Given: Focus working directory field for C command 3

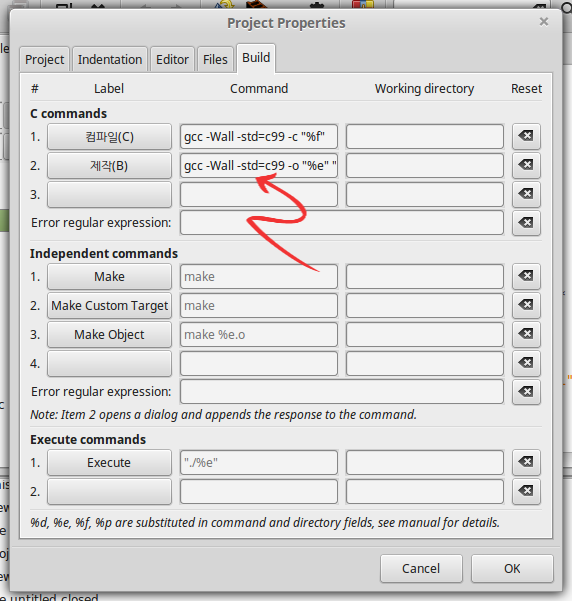Looking at the screenshot, I should pos(425,194).
